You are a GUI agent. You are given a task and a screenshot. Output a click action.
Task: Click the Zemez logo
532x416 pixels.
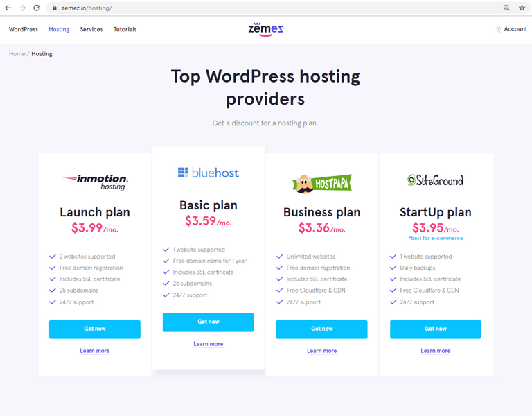(266, 29)
